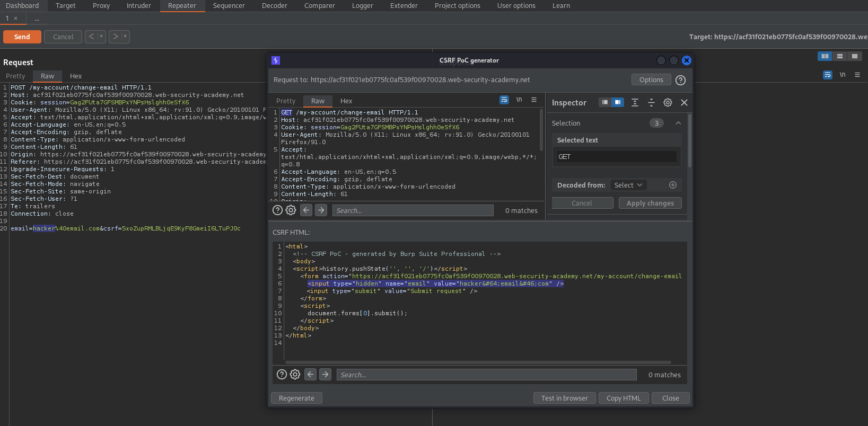The width and height of the screenshot is (868, 426).
Task: Open search help for the CSRF HTML editor
Action: 282,375
